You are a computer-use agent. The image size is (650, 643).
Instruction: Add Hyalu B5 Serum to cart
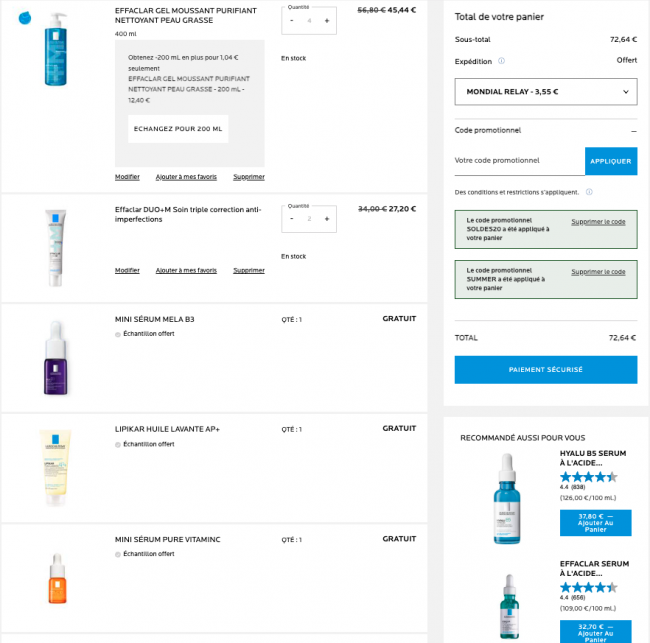click(x=595, y=523)
